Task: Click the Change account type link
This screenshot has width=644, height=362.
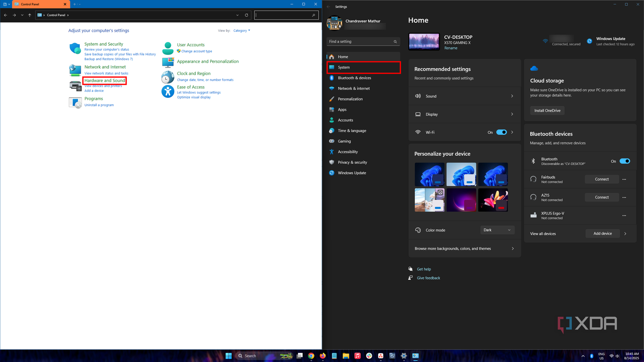Action: (197, 51)
